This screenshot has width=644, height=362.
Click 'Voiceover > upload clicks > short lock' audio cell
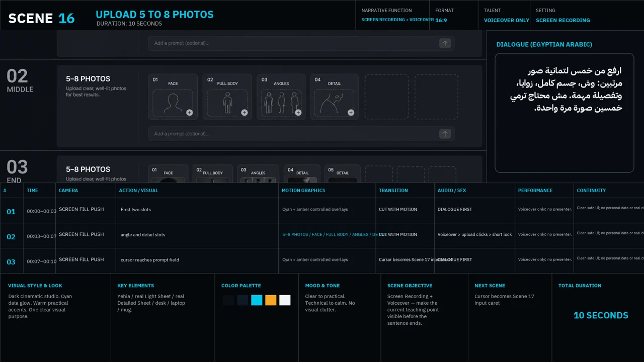[x=474, y=235]
